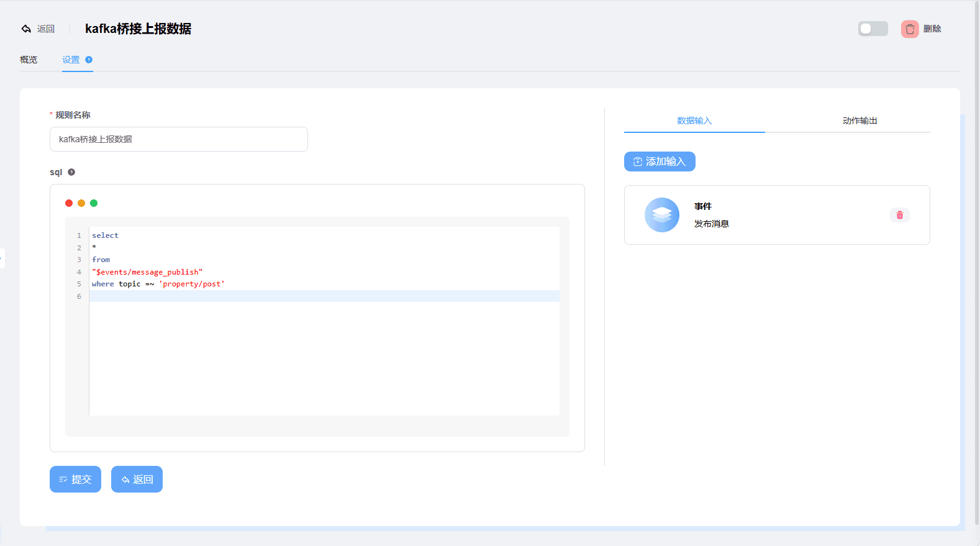Screen dimensions: 980x546
Task: Select the 设置 tab
Action: pos(71,60)
